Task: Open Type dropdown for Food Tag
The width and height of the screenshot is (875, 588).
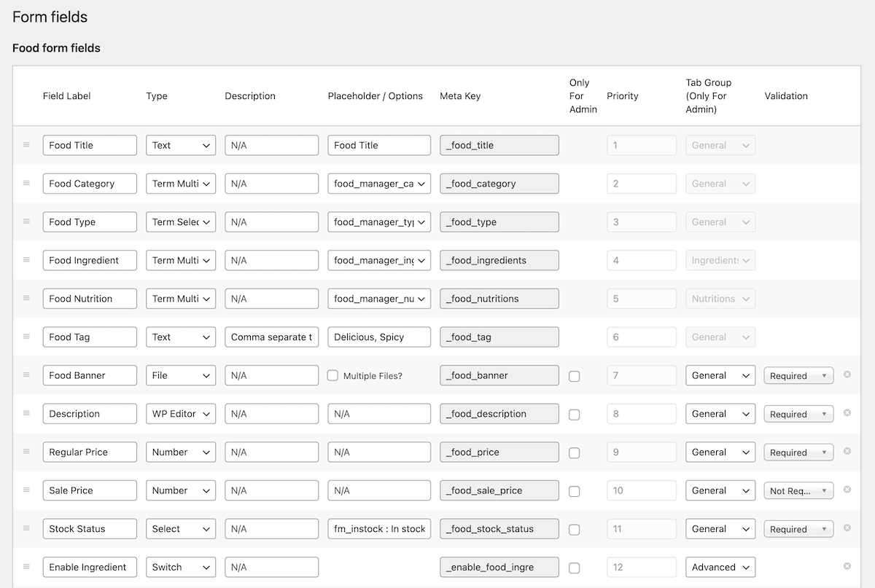Action: coord(181,337)
